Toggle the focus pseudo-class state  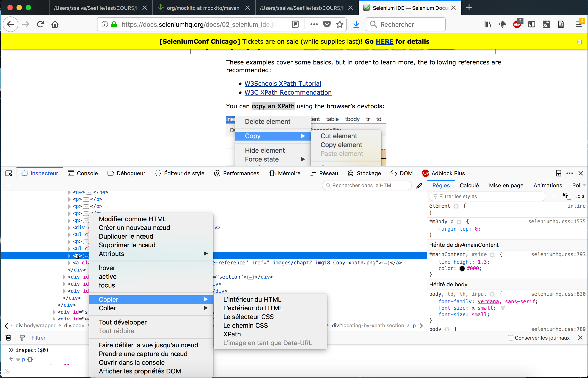click(x=107, y=285)
